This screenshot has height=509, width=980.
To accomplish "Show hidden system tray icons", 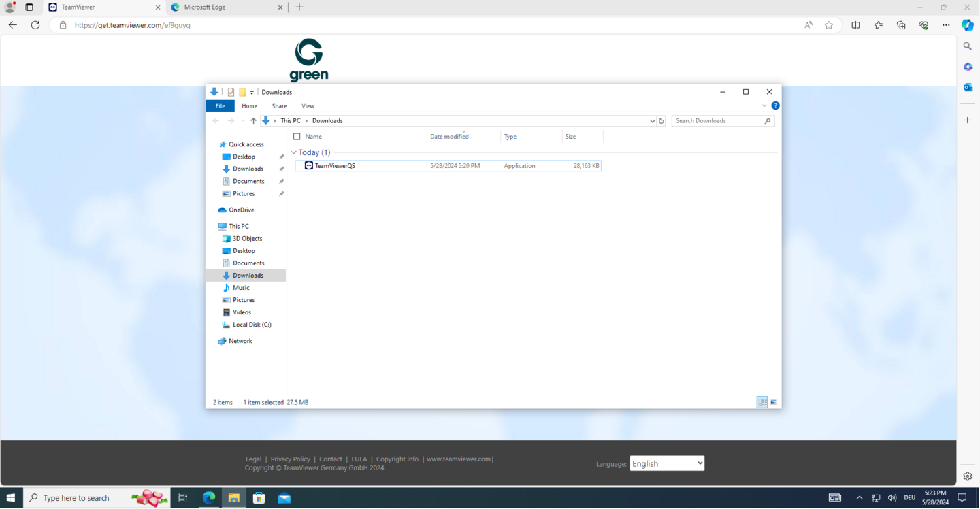I will pos(860,498).
